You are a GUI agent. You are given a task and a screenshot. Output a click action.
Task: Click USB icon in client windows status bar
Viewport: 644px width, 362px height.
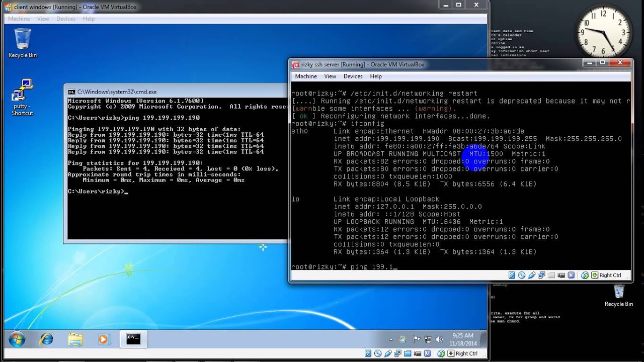[x=388, y=353]
